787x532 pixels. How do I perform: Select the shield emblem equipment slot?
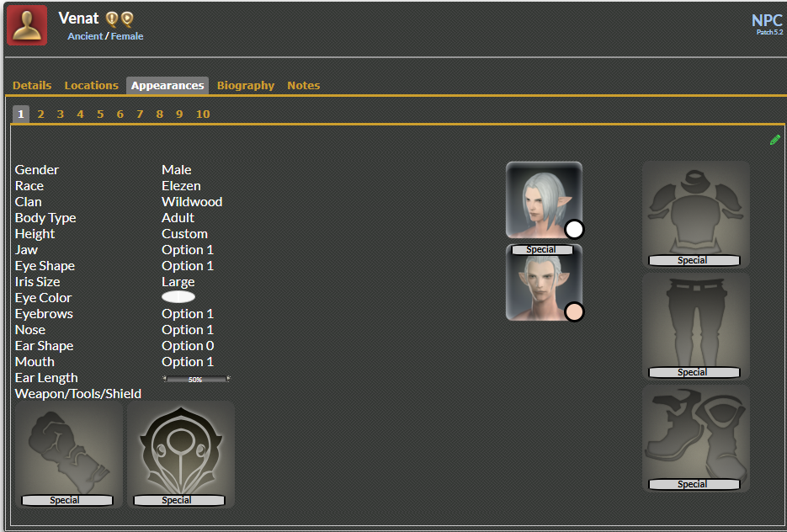(181, 455)
